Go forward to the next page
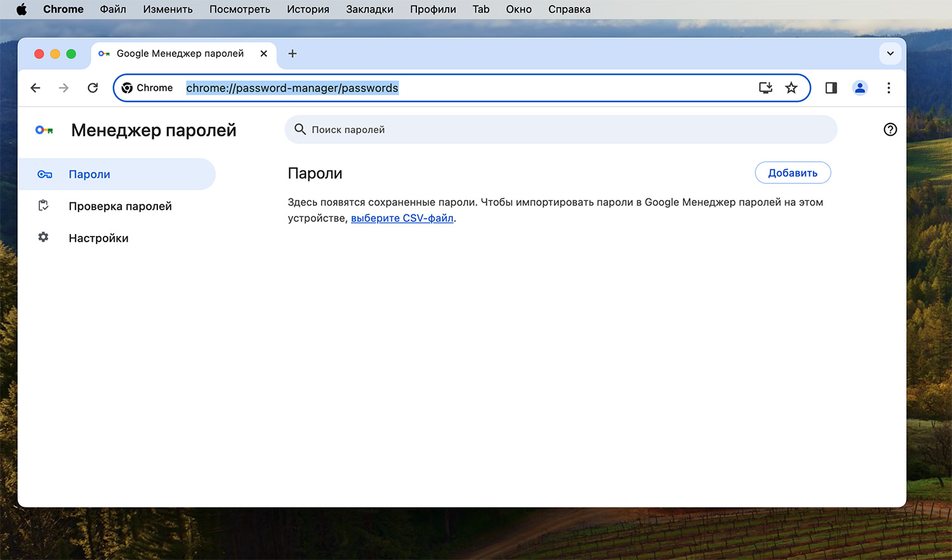952x560 pixels. point(63,88)
